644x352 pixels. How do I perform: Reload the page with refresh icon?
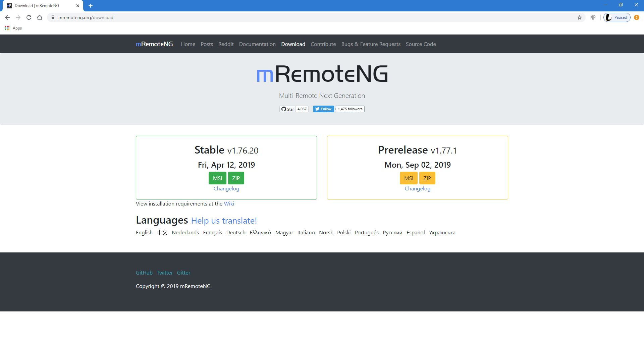click(29, 17)
